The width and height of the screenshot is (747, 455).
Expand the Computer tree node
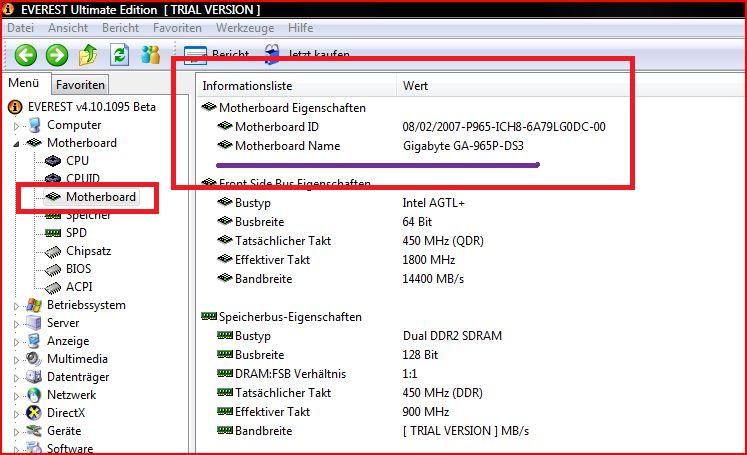16,126
